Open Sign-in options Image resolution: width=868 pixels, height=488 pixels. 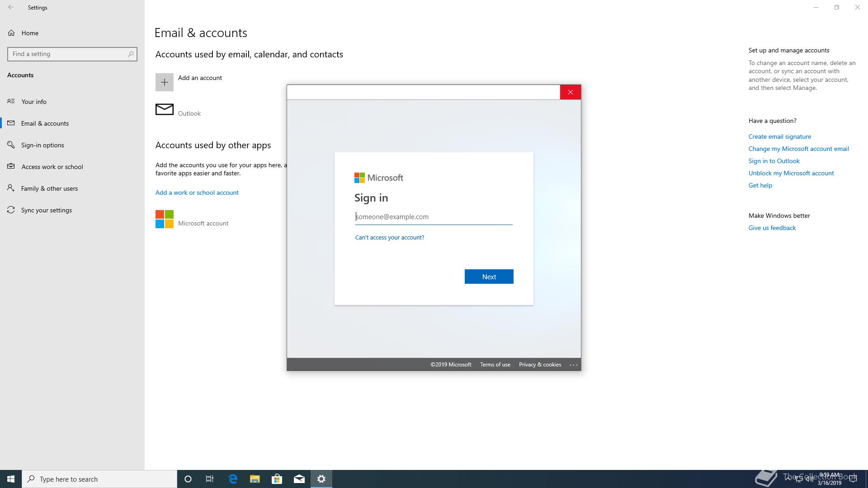click(72, 145)
